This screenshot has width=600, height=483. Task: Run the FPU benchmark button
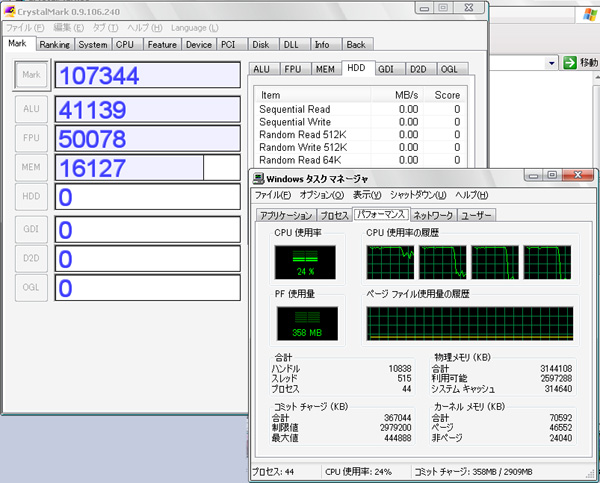pyautogui.click(x=31, y=138)
